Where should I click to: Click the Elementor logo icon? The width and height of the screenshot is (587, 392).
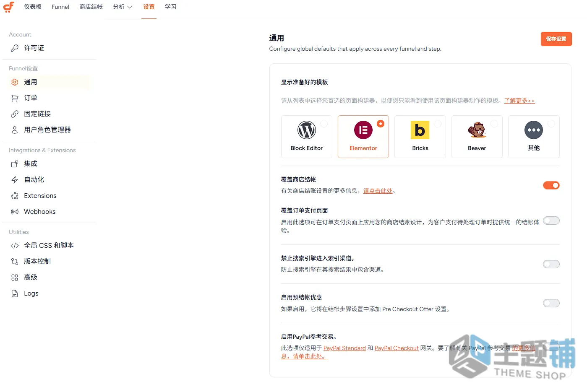coord(363,130)
